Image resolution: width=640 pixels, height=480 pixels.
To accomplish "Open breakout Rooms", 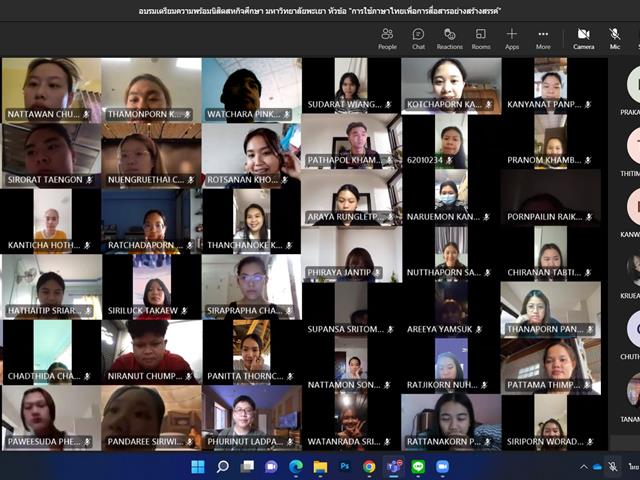I will [x=481, y=39].
